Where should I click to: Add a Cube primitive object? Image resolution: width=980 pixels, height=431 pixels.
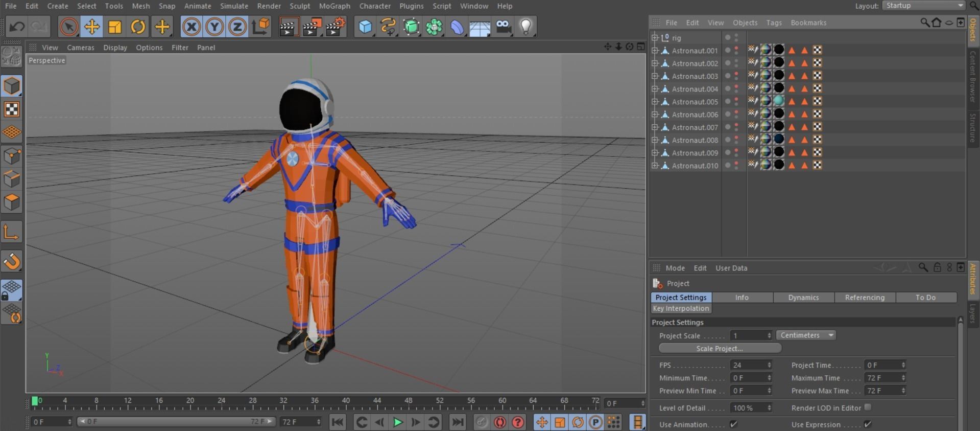pos(365,27)
